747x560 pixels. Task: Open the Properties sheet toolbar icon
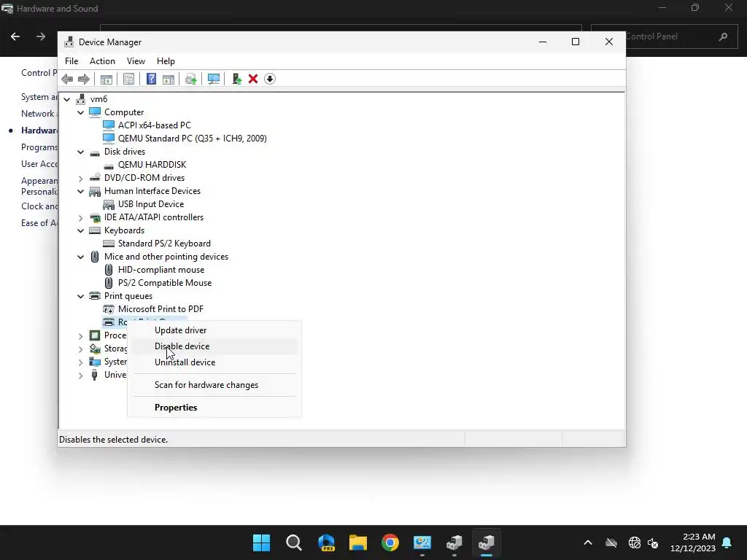point(128,79)
